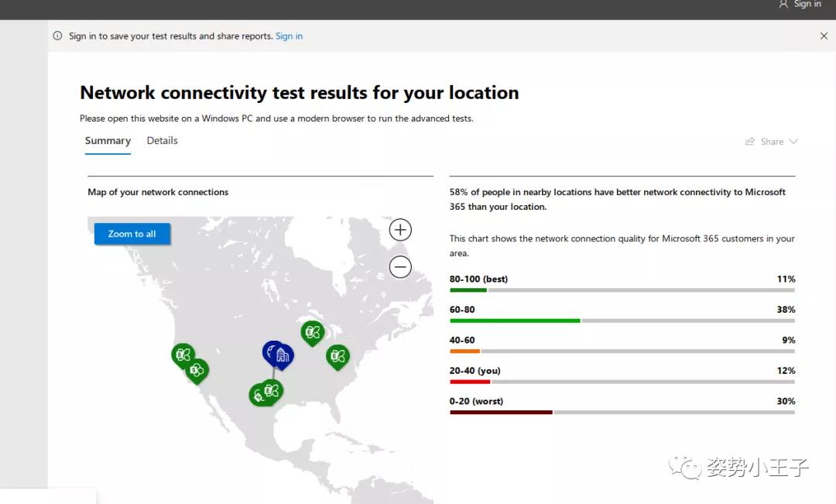This screenshot has height=504, width=836.
Task: Click the page title 'Network connectivity test results'
Action: click(299, 93)
